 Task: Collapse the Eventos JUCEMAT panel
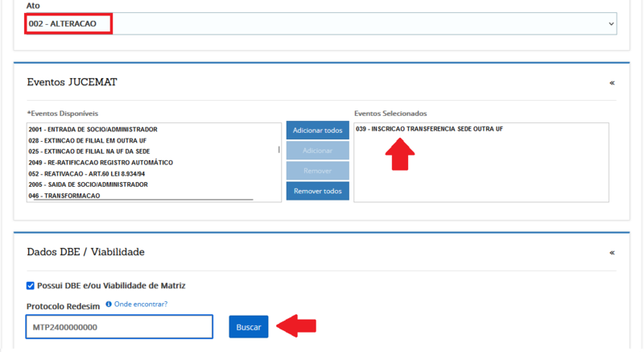(x=612, y=83)
